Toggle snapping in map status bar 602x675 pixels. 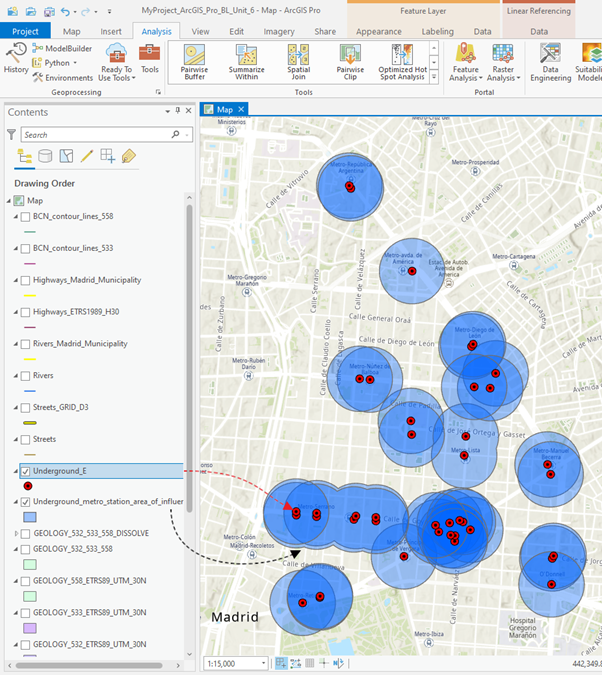pos(281,663)
